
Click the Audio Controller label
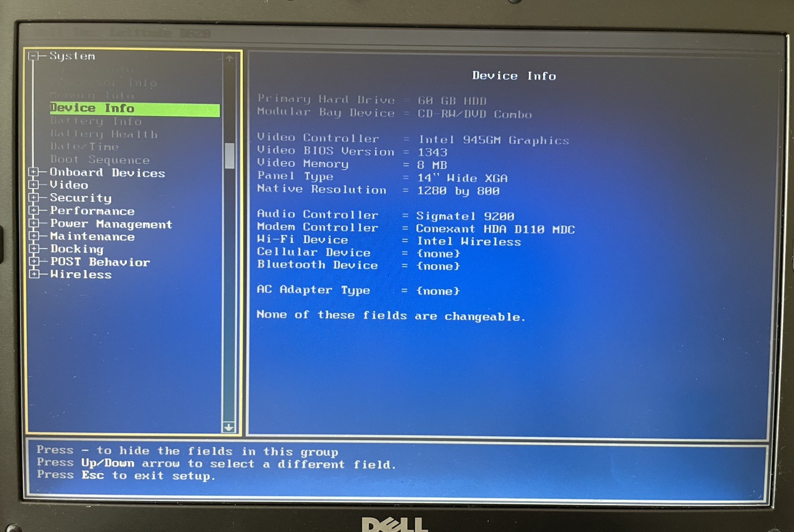pos(318,214)
